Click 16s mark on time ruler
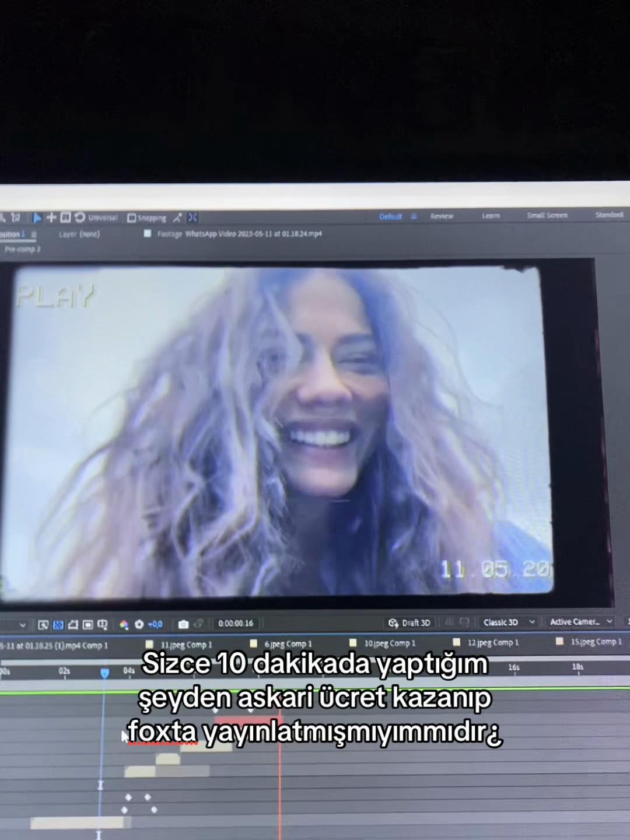 (514, 667)
